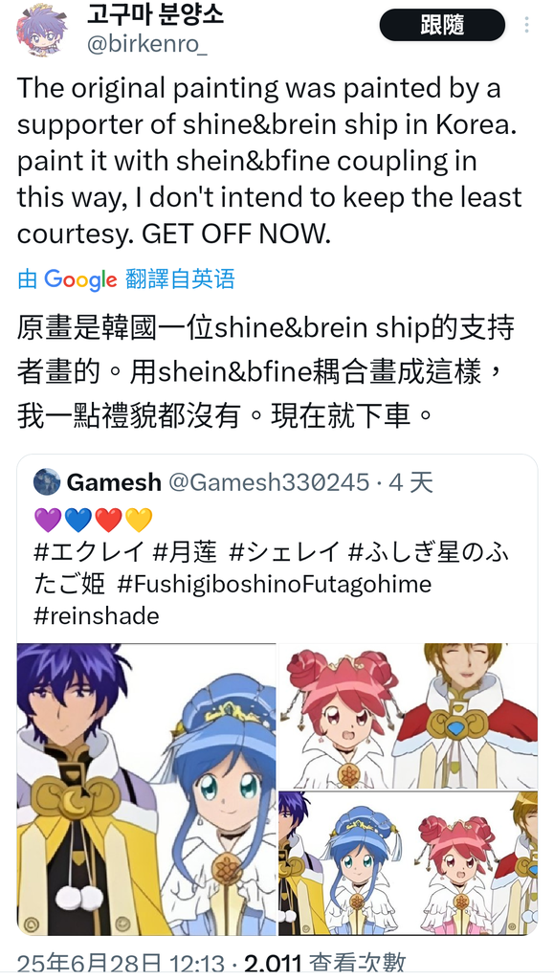This screenshot has height=980, width=554.
Task: Click the 2,011 查看次數 view count
Action: pos(324,965)
